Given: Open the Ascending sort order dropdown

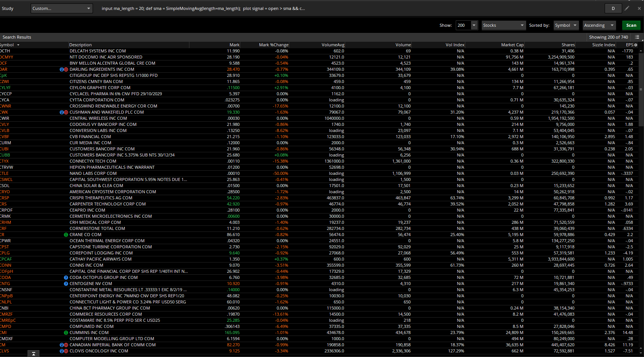Looking at the screenshot, I should [599, 25].
